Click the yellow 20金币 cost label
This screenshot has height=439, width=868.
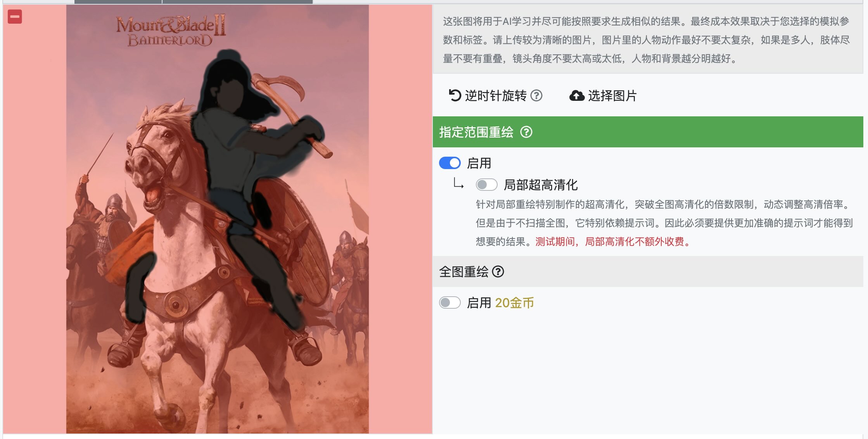click(x=514, y=303)
